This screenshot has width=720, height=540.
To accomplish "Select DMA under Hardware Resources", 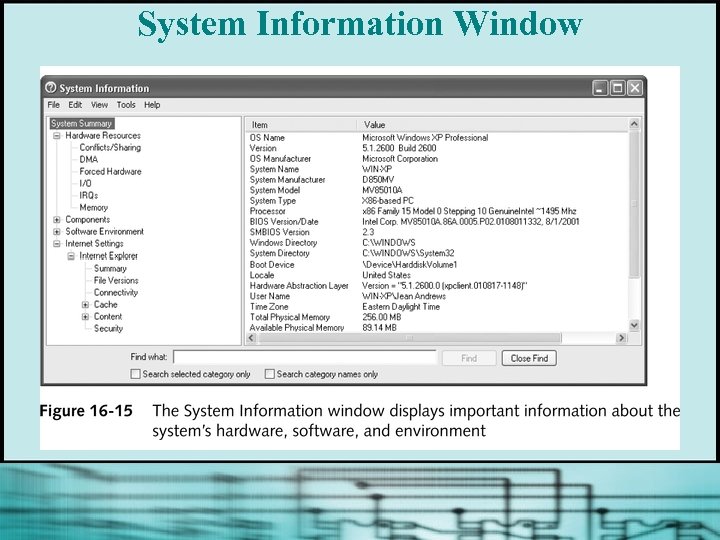I will pyautogui.click(x=89, y=159).
